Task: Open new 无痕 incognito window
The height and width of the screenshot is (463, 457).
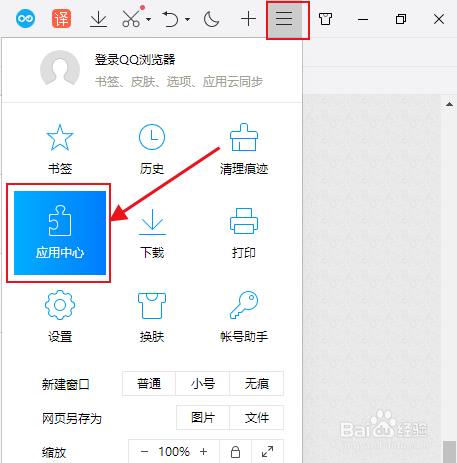Action: 257,384
